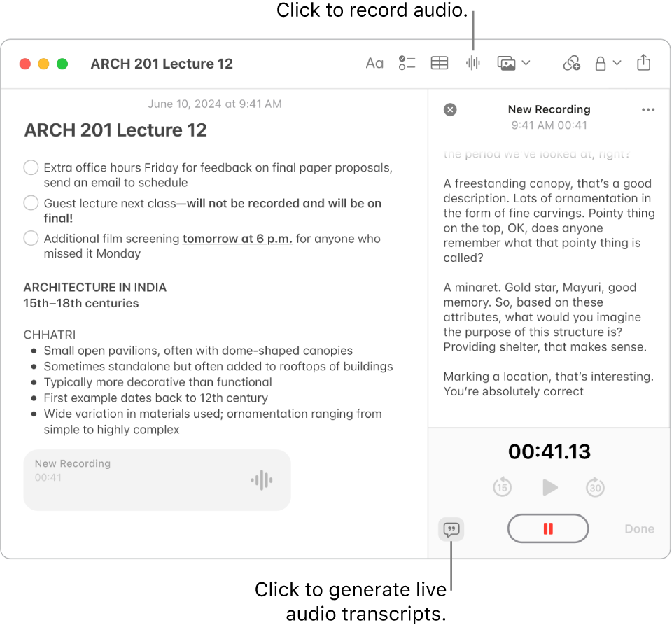Click the note date 'June 10, 2024 at 9:41 AM'

214,104
